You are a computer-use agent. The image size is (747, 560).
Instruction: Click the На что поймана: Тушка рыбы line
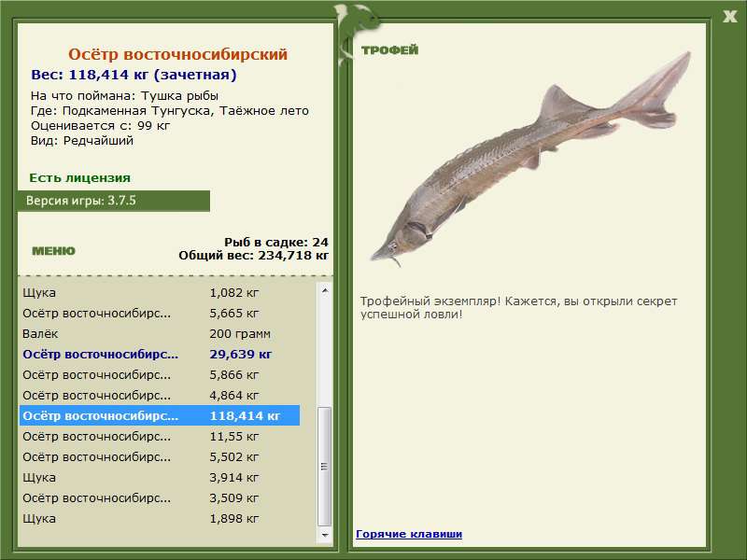click(x=124, y=96)
